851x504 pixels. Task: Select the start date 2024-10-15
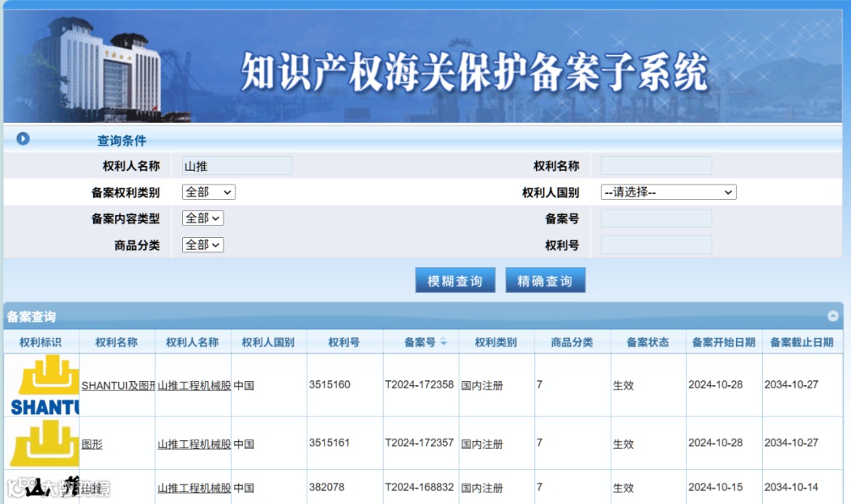point(715,487)
